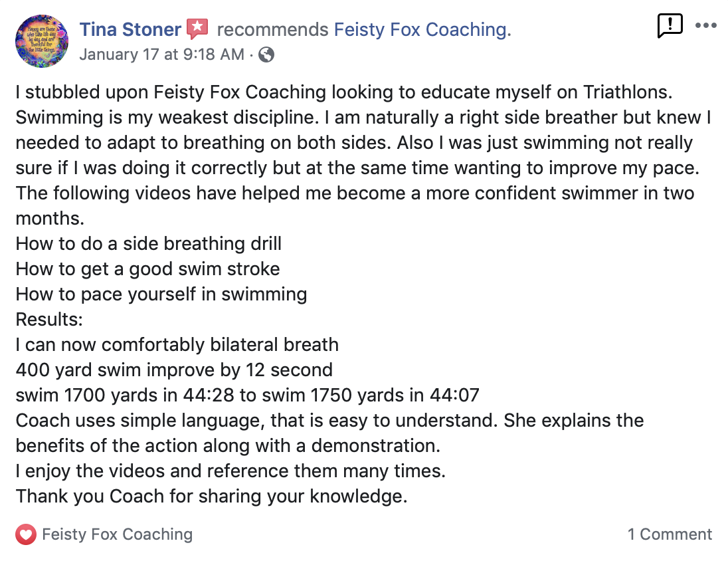Click '400 yard swim improve by 12 second'
The height and width of the screenshot is (561, 728).
[174, 370]
